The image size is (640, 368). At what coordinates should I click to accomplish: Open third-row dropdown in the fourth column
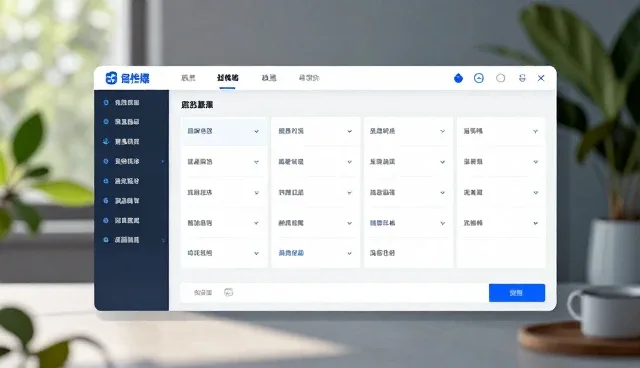click(501, 193)
